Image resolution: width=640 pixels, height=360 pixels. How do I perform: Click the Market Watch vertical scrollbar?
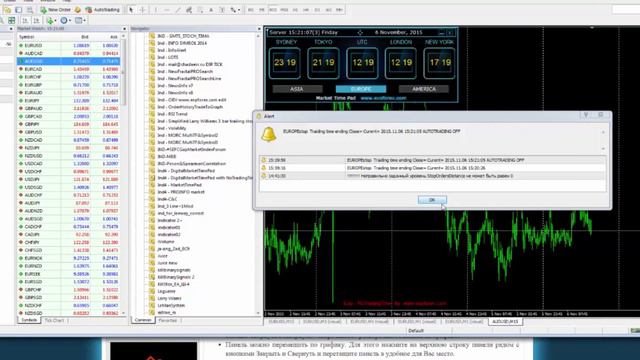click(x=123, y=175)
